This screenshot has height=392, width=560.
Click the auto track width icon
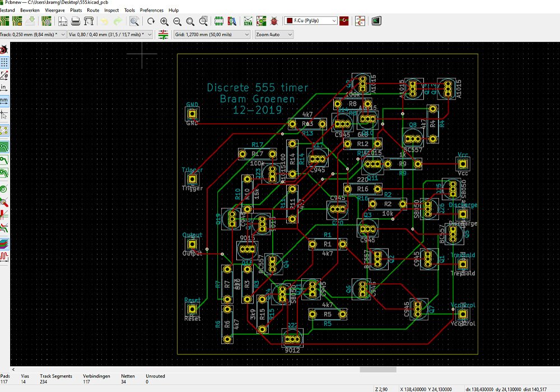coord(163,35)
